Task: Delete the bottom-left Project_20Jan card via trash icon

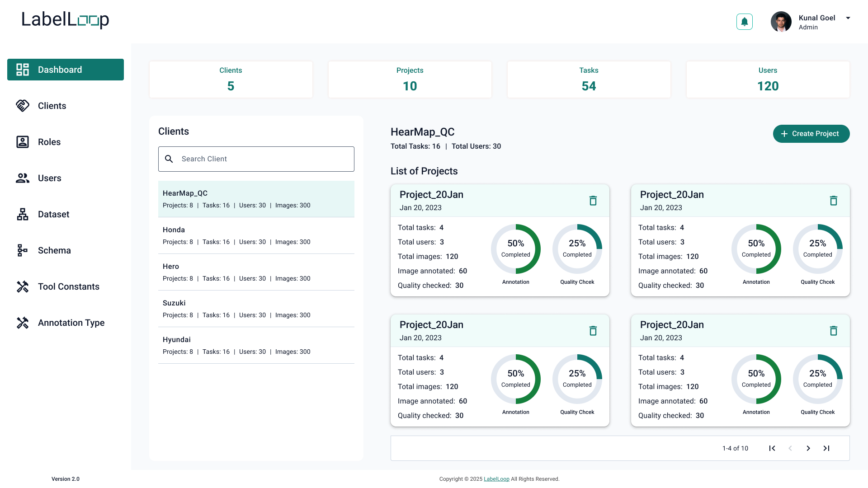Action: (593, 331)
